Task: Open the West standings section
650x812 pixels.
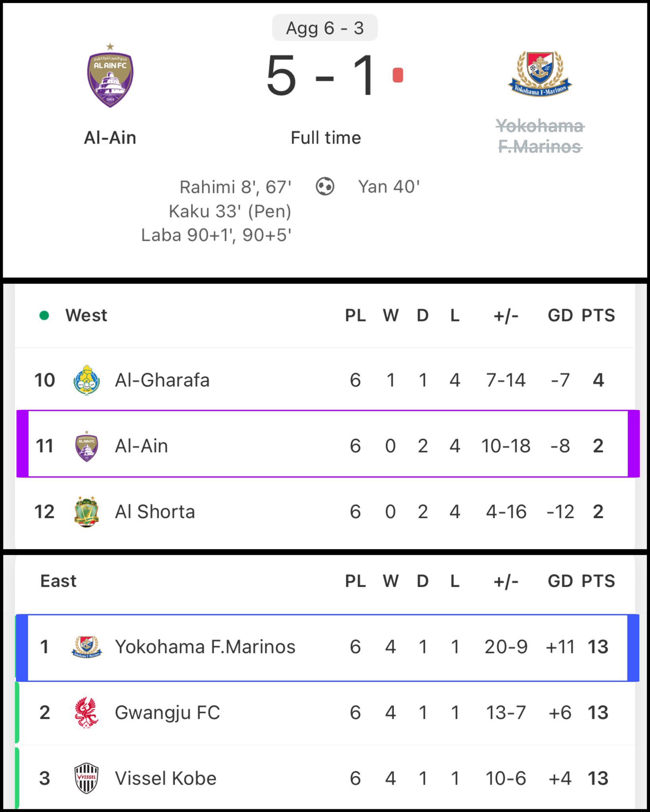Action: pos(86,316)
